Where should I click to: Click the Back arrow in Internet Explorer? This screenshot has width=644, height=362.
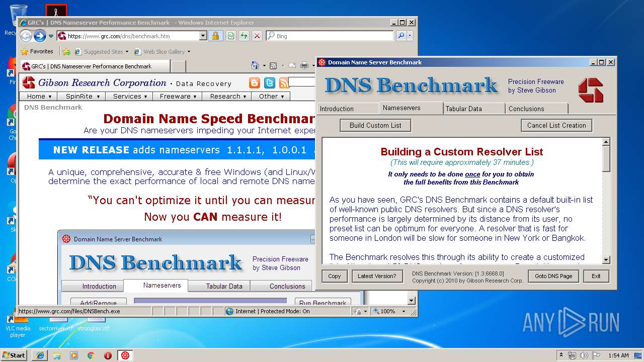pyautogui.click(x=26, y=36)
